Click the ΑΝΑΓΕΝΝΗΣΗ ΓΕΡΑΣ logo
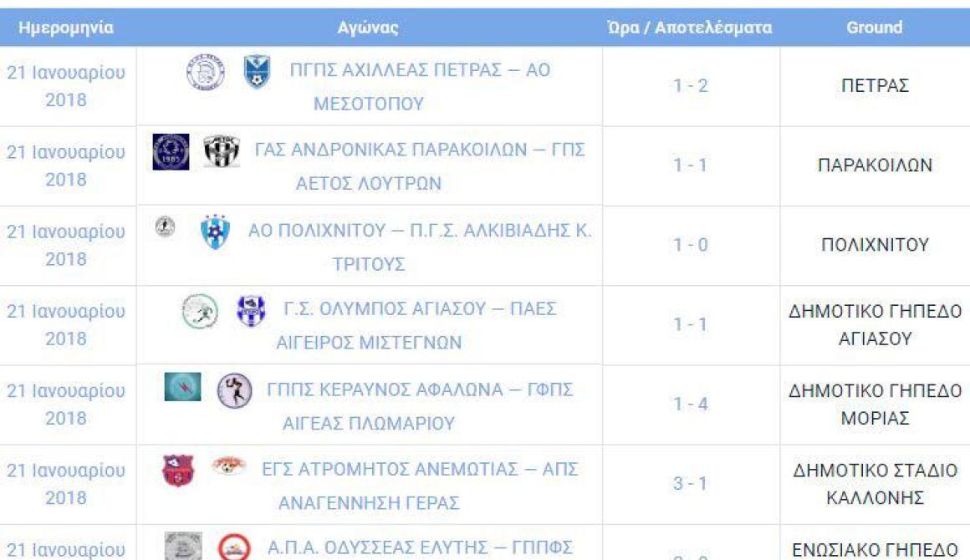 [229, 466]
